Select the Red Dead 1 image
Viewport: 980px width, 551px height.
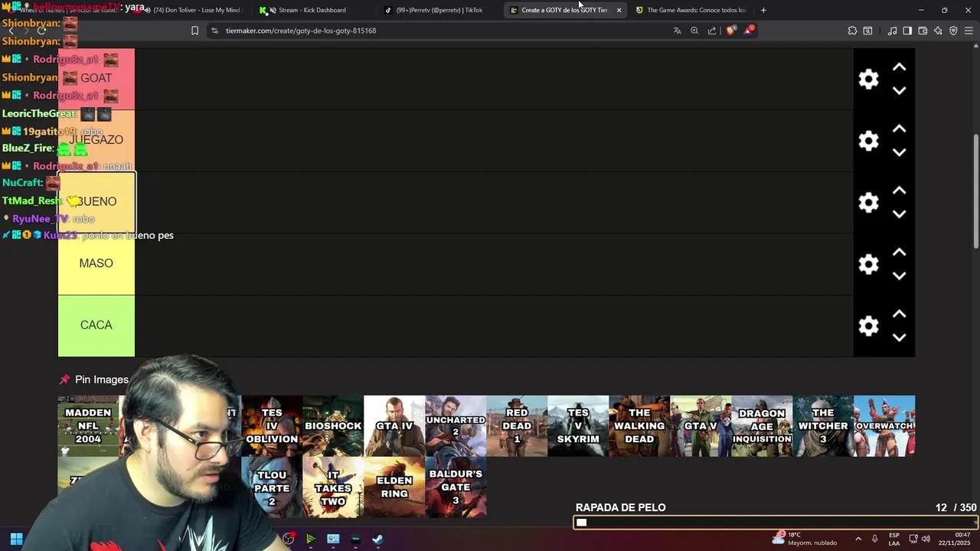tap(517, 425)
